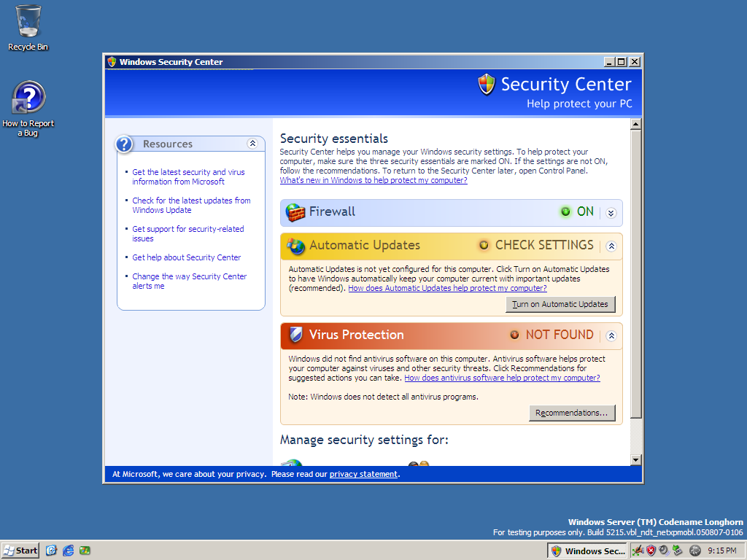Click the Virus Protection section title text
Screen dimensions: 747x560
[x=356, y=335]
